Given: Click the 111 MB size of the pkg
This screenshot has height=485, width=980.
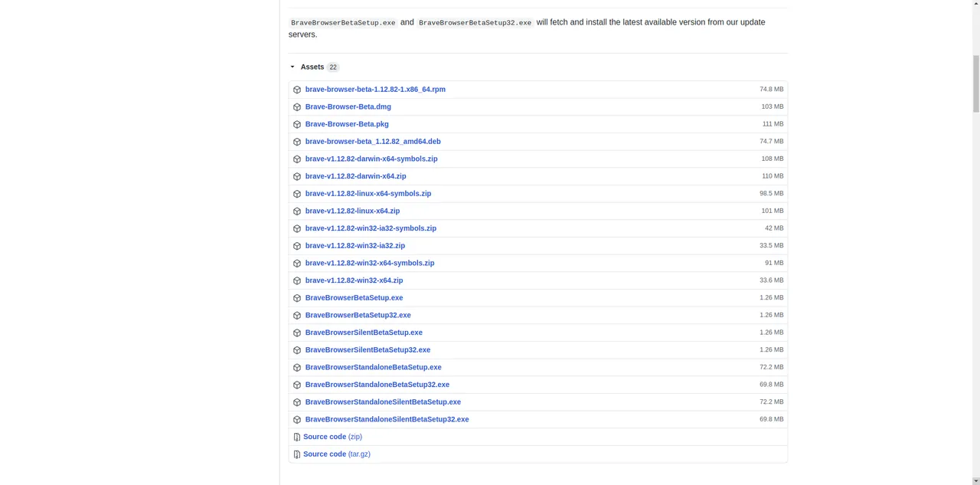Looking at the screenshot, I should [773, 124].
